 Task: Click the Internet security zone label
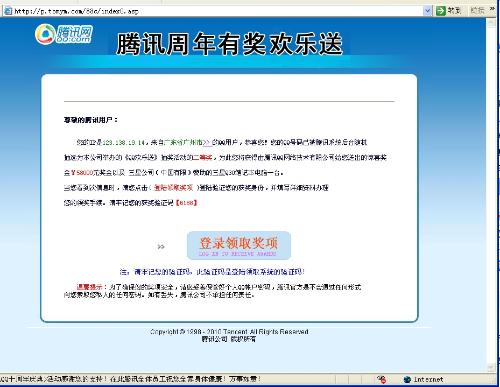tap(428, 379)
